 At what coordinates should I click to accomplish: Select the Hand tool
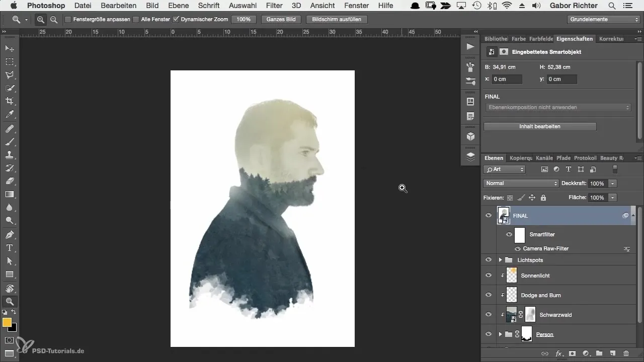10,289
